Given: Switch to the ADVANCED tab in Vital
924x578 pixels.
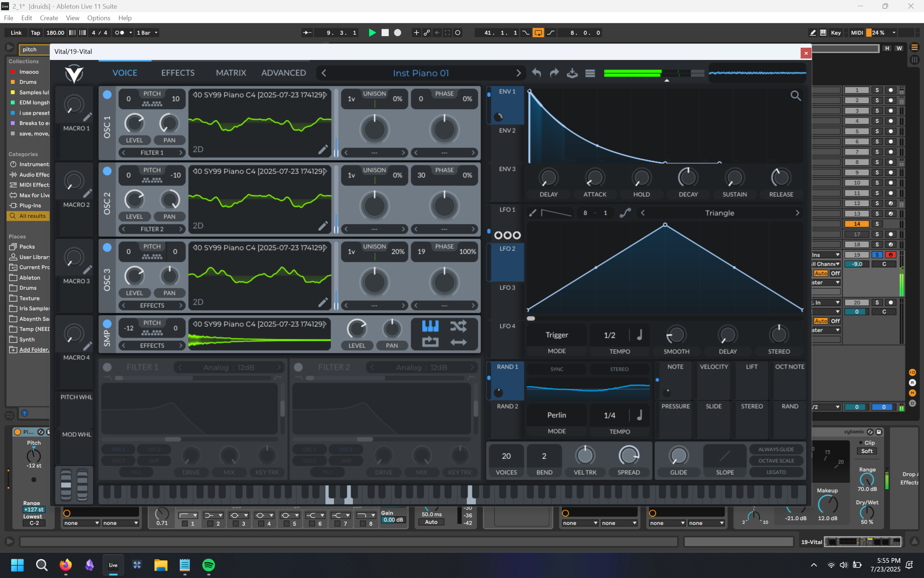Looking at the screenshot, I should 284,73.
